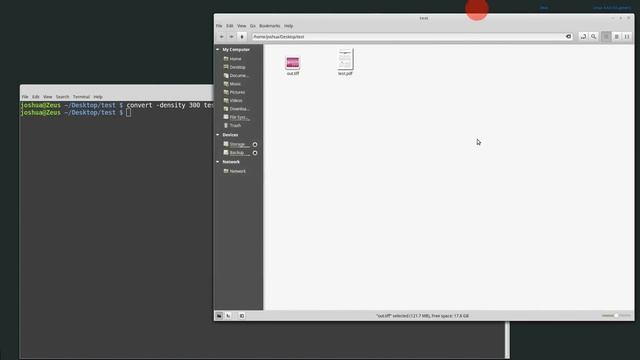Show tree view in sidebar via status icon
640x360 pixels.
click(x=229, y=316)
